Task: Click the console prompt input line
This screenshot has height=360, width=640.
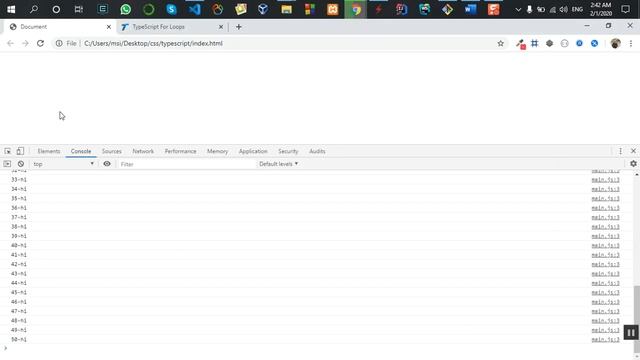Action: pyautogui.click(x=318, y=348)
